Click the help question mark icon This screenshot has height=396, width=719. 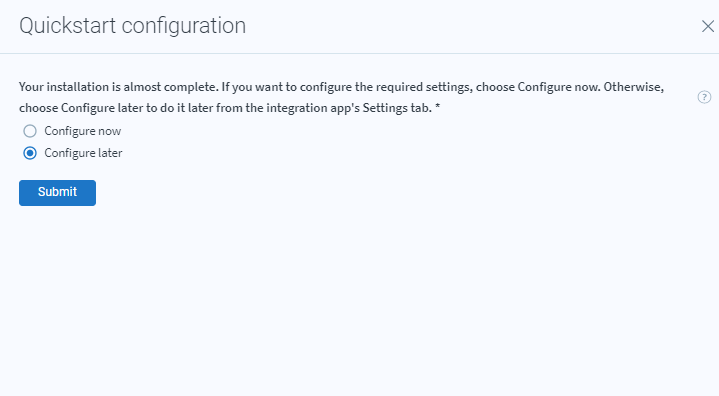point(704,97)
